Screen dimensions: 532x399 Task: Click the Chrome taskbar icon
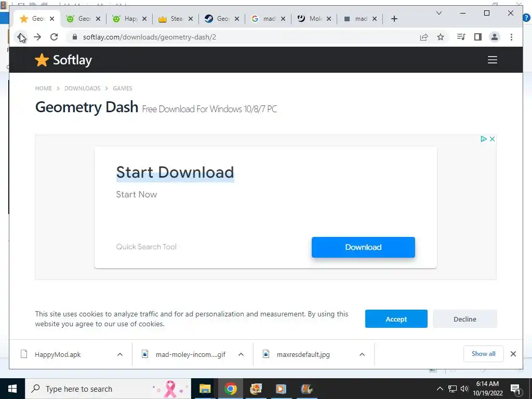click(x=230, y=389)
